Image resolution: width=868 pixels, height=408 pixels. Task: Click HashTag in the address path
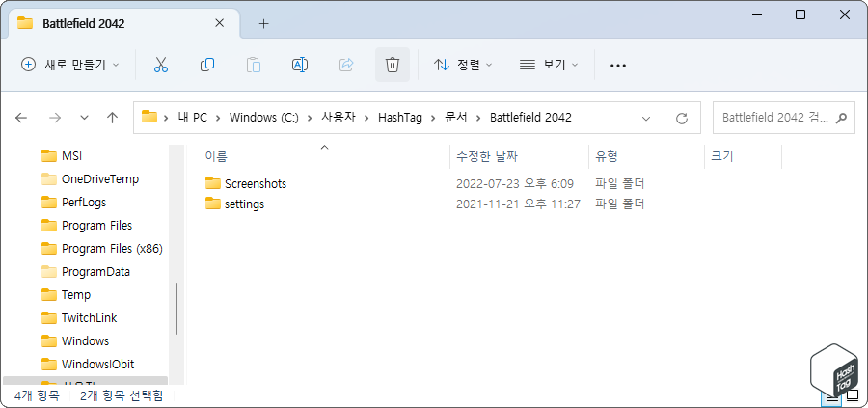tap(399, 118)
